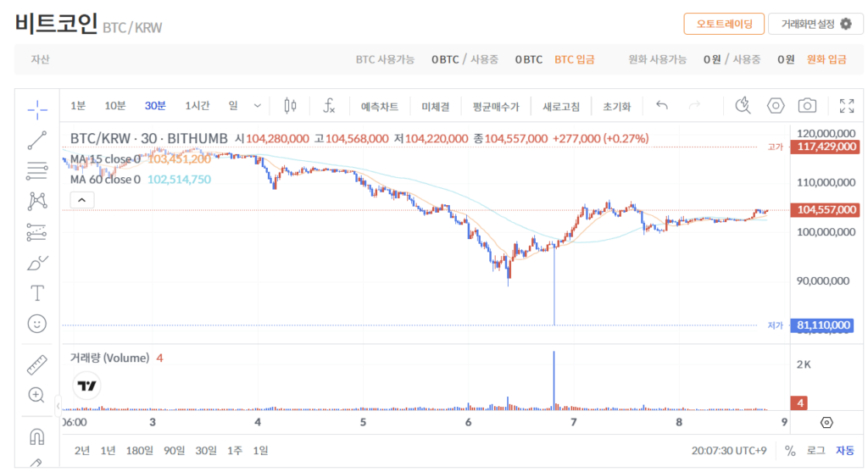Open the horizontal lines tool

(37, 171)
